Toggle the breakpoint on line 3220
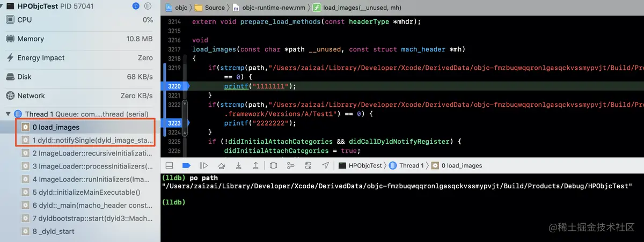 (176, 86)
